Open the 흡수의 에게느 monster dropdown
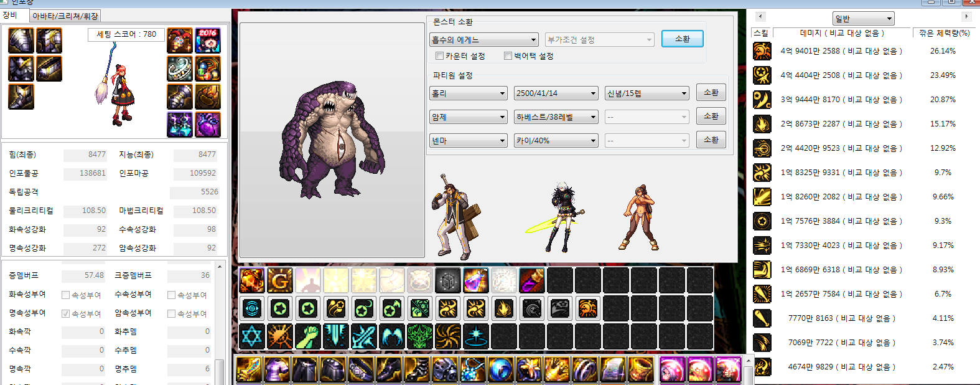This screenshot has height=385, width=980. [x=484, y=40]
